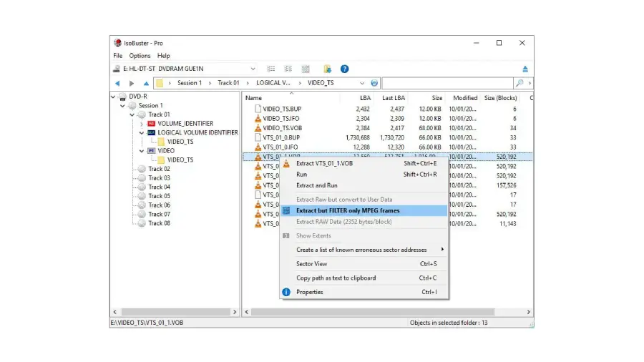Viewport: 644px width, 362px height.
Task: Click the blue Help question mark icon
Action: pyautogui.click(x=344, y=69)
